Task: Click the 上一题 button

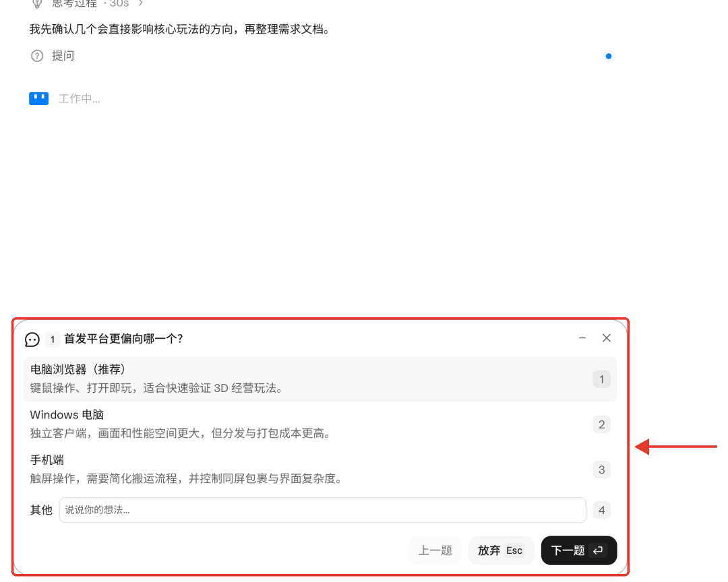Action: [435, 550]
